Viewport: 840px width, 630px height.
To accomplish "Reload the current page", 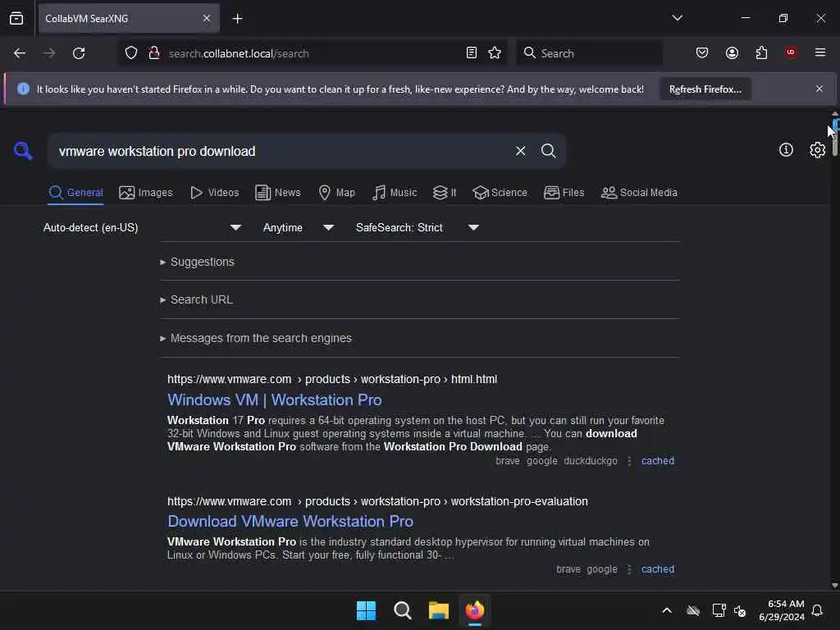I will 79,53.
